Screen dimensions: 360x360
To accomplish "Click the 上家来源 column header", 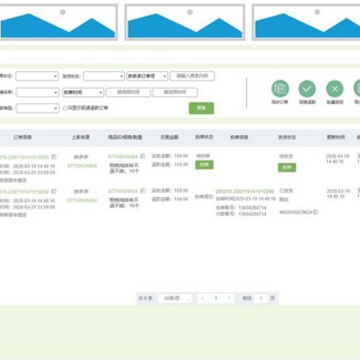I will coord(80,137).
